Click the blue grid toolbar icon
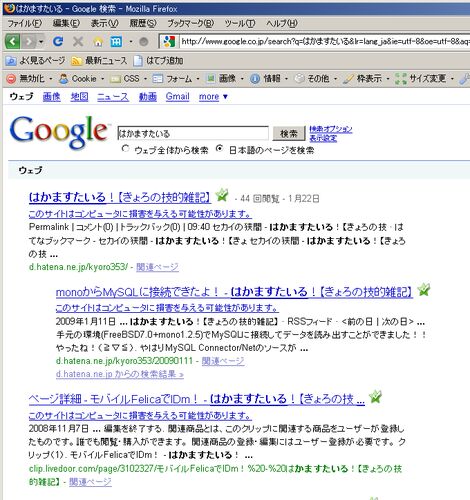The image size is (470, 500). 116,42
